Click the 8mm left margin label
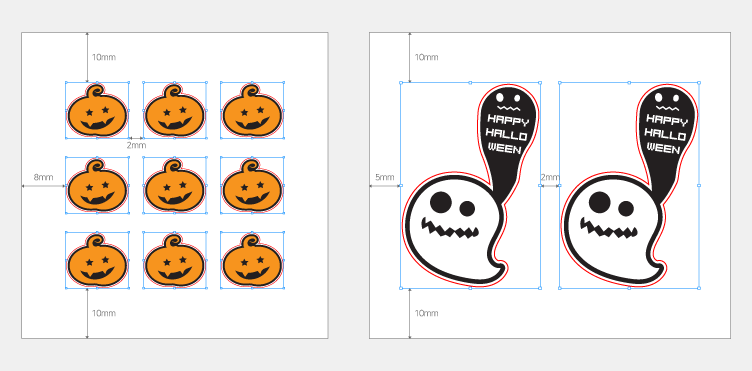This screenshot has height=371, width=752. click(x=43, y=177)
